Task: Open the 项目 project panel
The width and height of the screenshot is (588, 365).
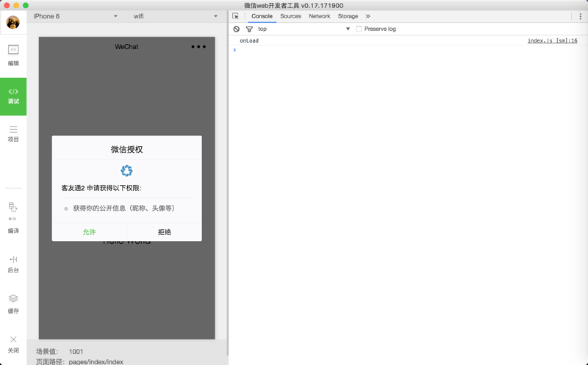Action: (13, 134)
